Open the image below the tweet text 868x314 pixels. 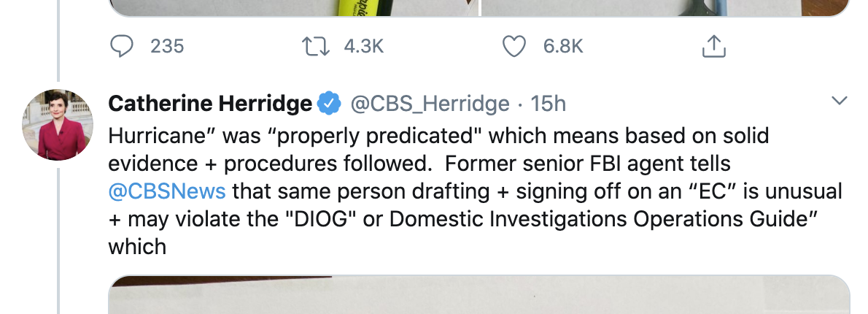[x=478, y=294]
